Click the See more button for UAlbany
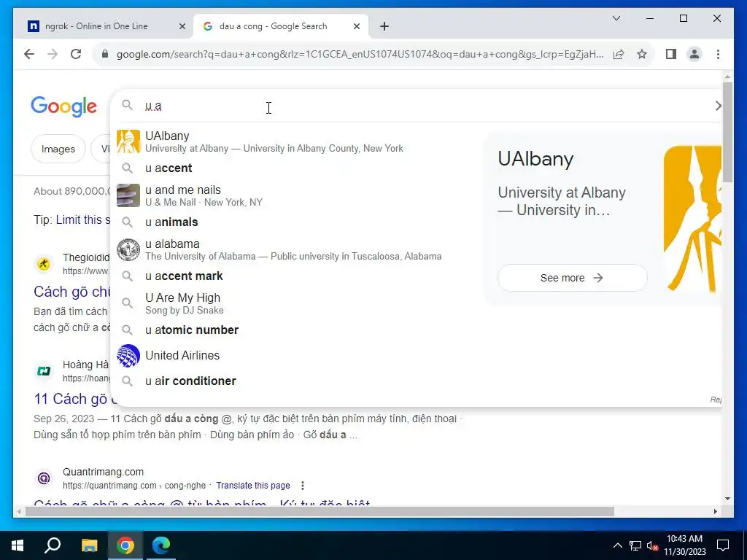747x560 pixels. 572,278
